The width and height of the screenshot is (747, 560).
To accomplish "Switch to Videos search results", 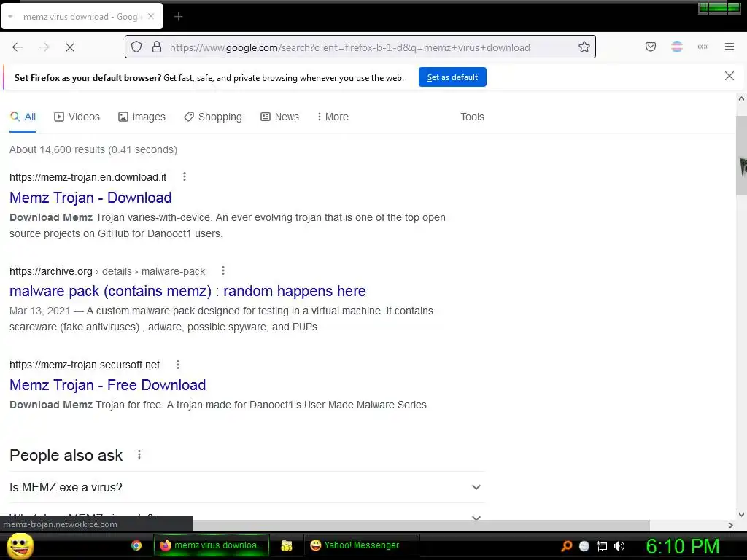I will 77,117.
